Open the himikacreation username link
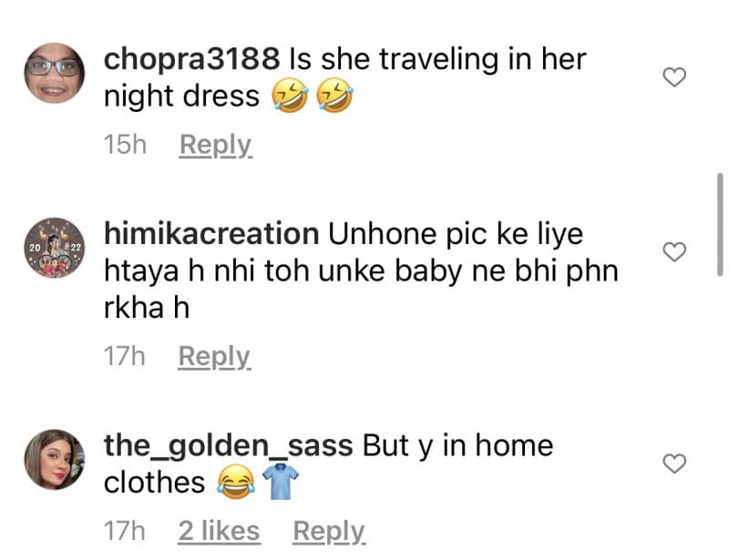 [x=211, y=234]
